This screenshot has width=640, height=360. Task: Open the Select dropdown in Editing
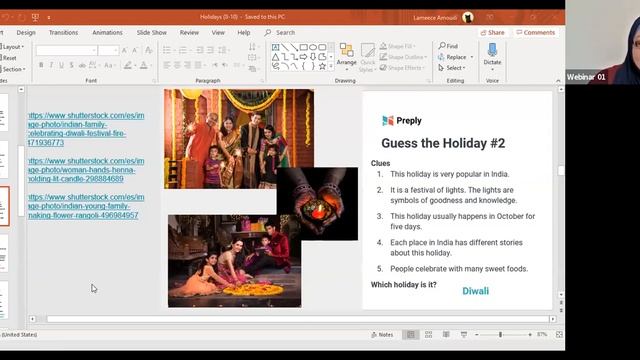[452, 68]
